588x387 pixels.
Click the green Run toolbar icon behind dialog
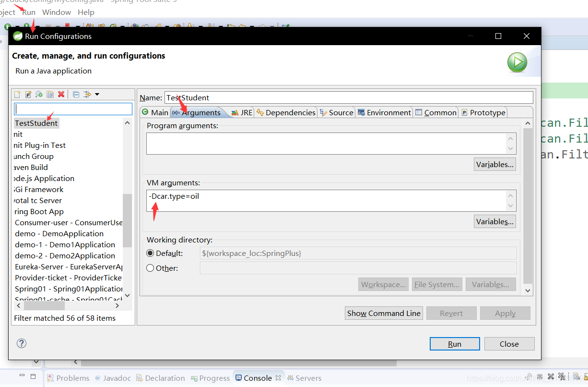pos(8,26)
